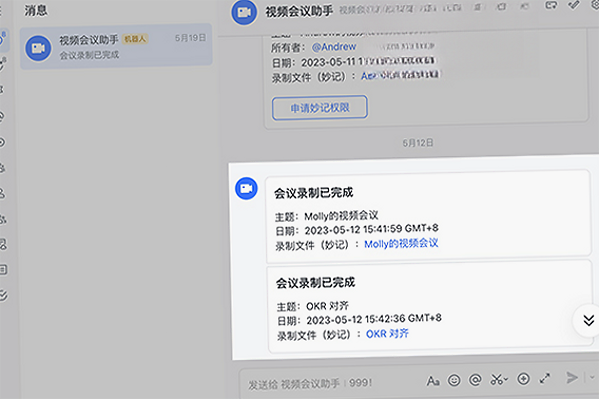
Task: Click the 机器人 tag beside 视频会议助手
Action: click(x=135, y=39)
